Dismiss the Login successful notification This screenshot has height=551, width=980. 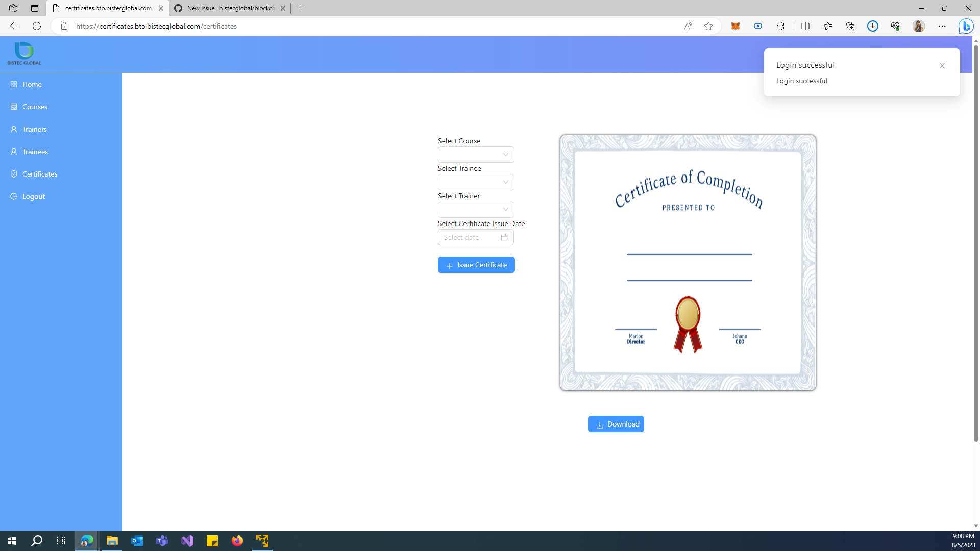coord(941,66)
